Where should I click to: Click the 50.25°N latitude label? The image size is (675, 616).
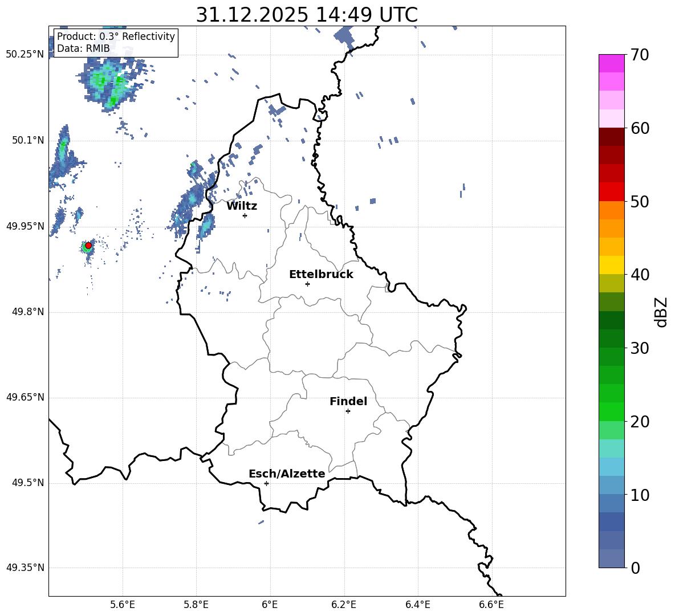click(25, 55)
